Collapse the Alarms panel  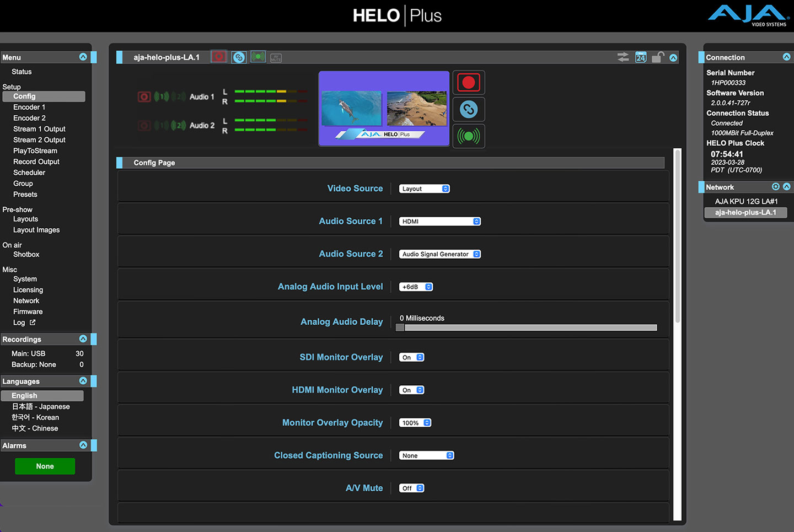tap(83, 445)
